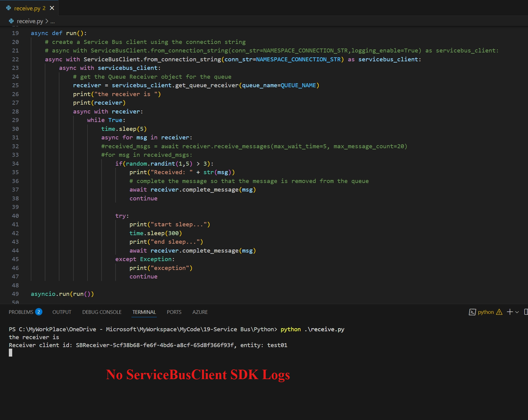This screenshot has width=528, height=420.
Task: Click the blue problems count badge
Action: point(39,312)
